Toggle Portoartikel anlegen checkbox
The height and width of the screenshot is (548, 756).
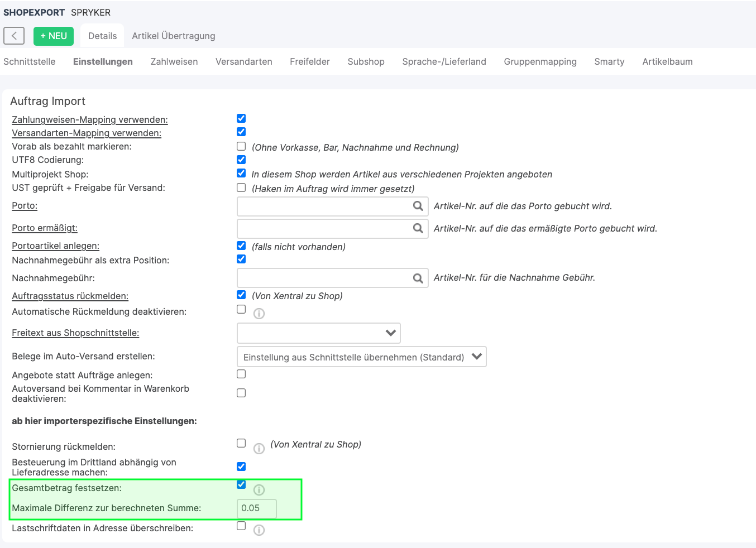click(x=241, y=246)
